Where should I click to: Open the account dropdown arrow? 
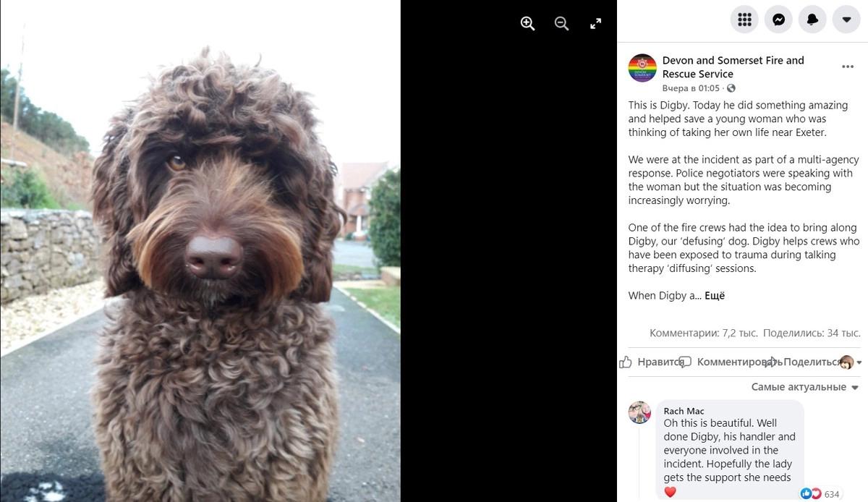846,20
